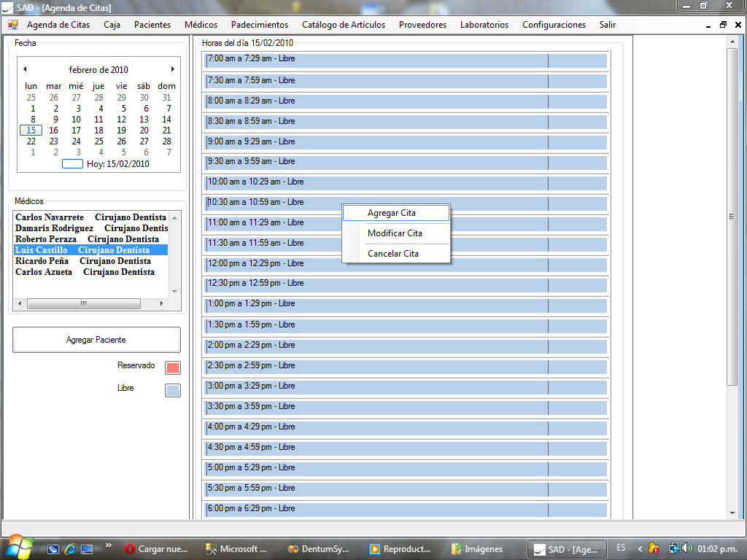Open Internet Explorer from the taskbar
747x560 pixels.
pyautogui.click(x=70, y=549)
